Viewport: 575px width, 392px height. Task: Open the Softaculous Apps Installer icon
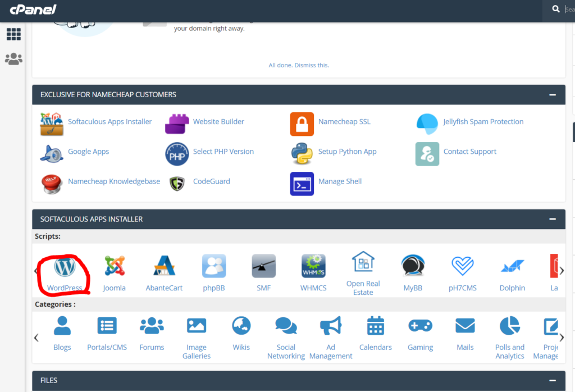(x=52, y=124)
